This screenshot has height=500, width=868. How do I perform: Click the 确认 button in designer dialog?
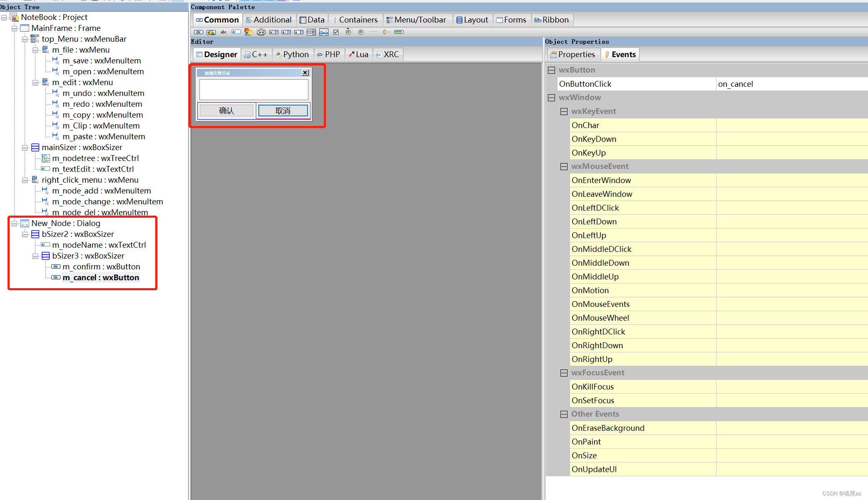(226, 111)
